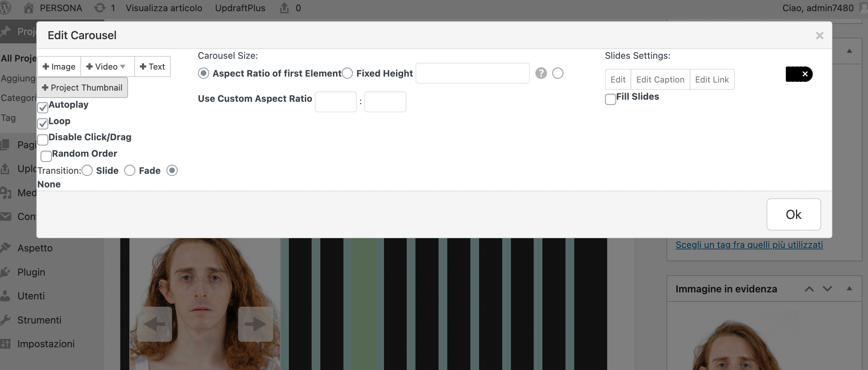Click the updates refresh icon
868x370 pixels.
point(100,8)
